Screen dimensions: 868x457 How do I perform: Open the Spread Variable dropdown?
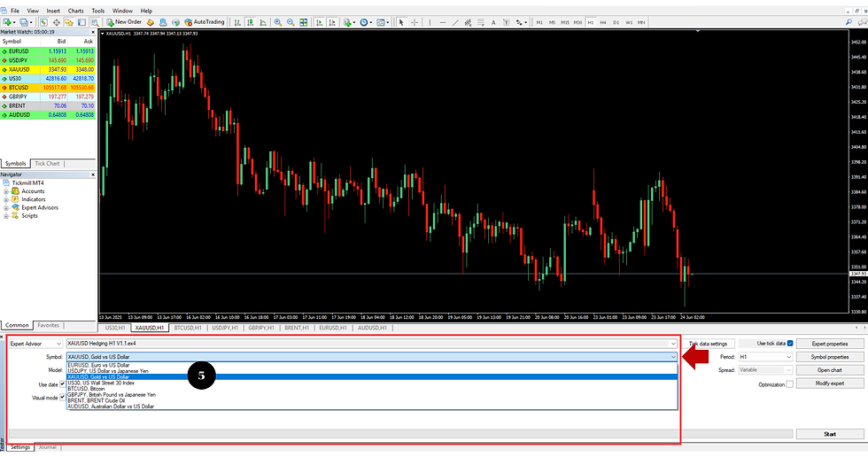pyautogui.click(x=765, y=369)
